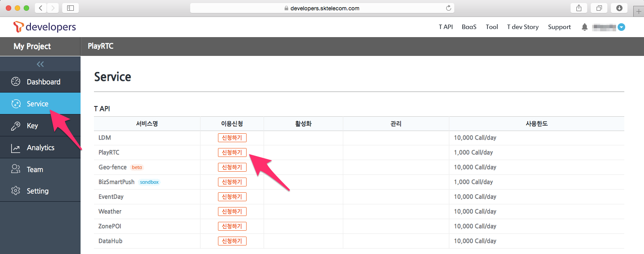Viewport: 644px width, 254px height.
Task: Select Analytics in sidebar
Action: pyautogui.click(x=40, y=148)
